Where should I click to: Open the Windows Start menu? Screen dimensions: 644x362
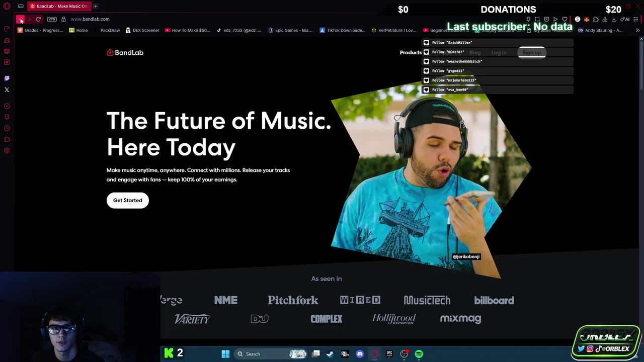coord(225,354)
